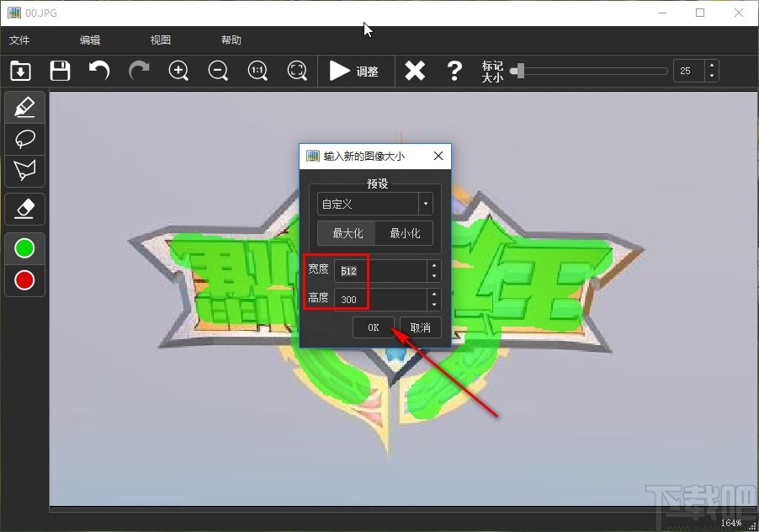
Task: Click the zoom in magnifier icon
Action: coord(178,71)
